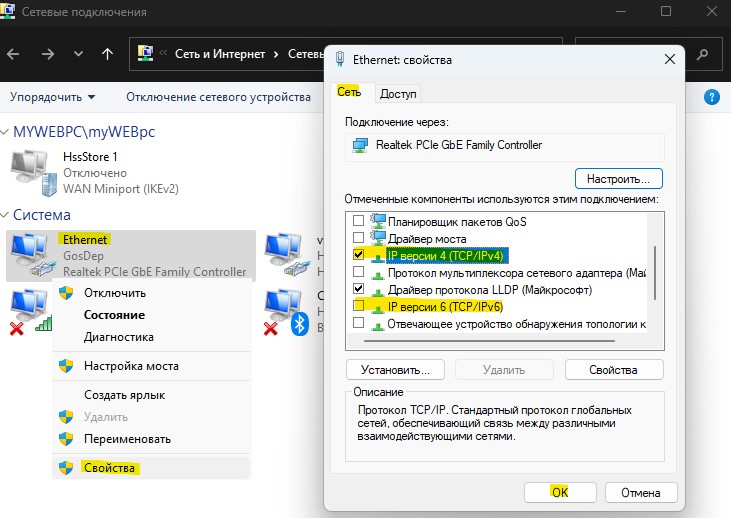Click the network adapter icon right of Ethernet

coord(286,255)
